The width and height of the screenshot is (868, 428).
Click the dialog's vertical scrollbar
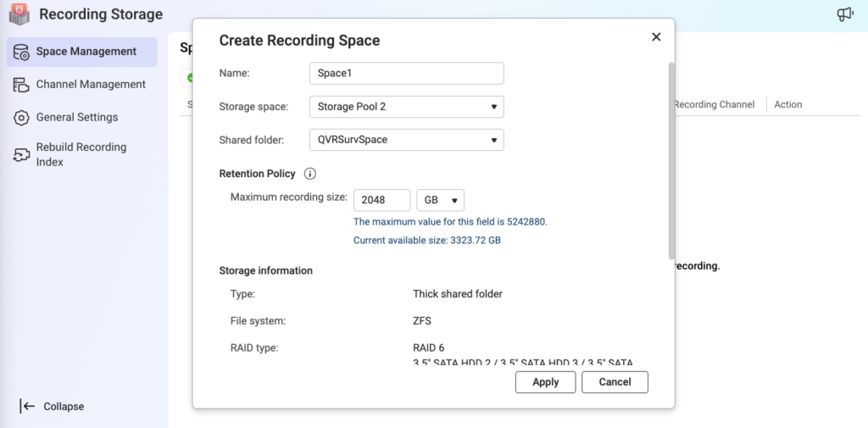pyautogui.click(x=671, y=161)
